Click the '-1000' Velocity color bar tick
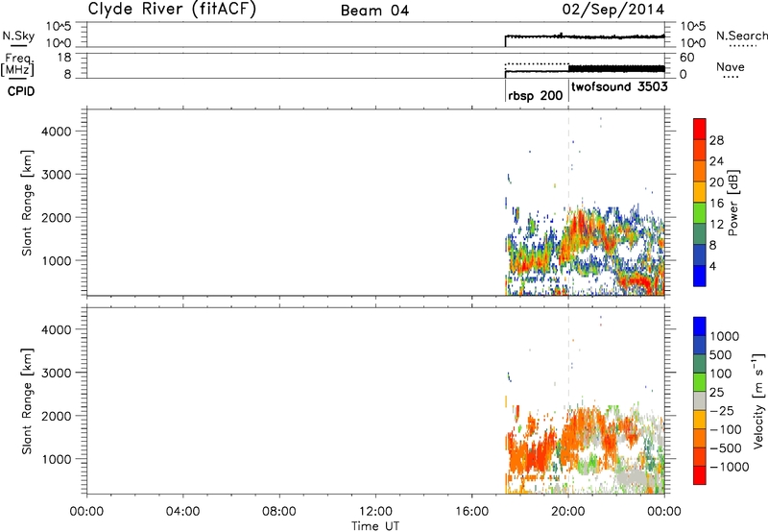768x532 pixels. point(730,467)
